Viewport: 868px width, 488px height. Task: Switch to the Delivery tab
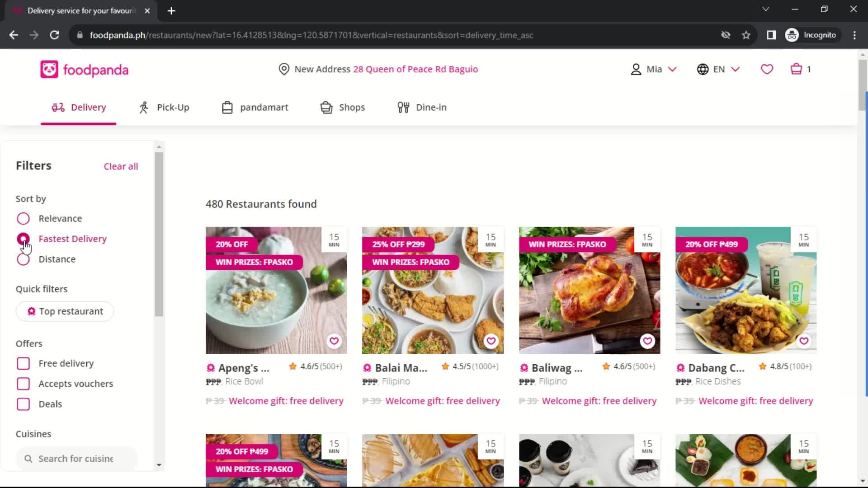(x=79, y=108)
